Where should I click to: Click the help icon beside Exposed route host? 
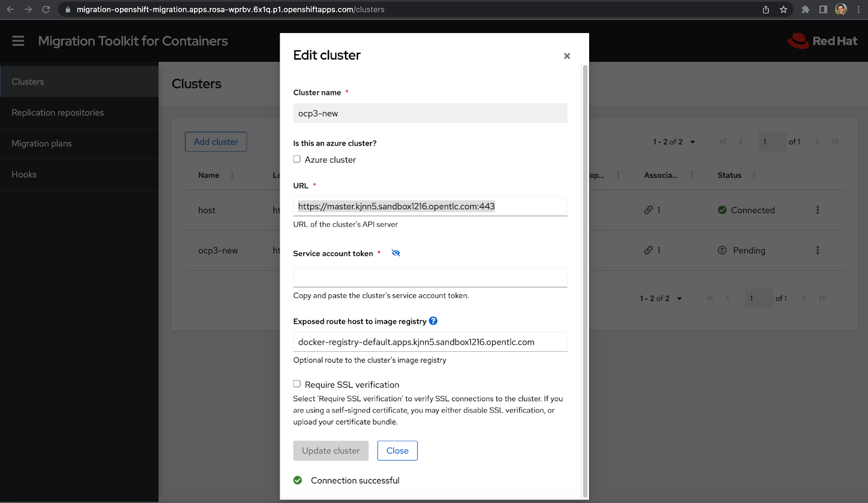coord(433,321)
